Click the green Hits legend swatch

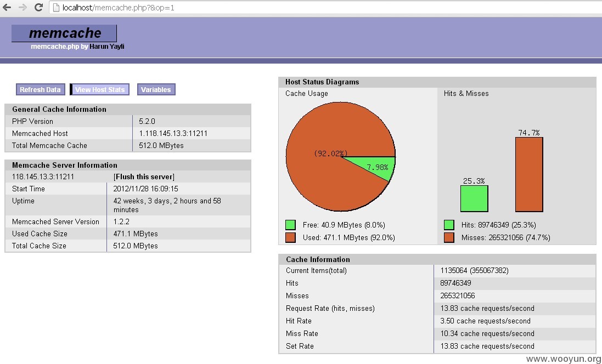tap(449, 225)
